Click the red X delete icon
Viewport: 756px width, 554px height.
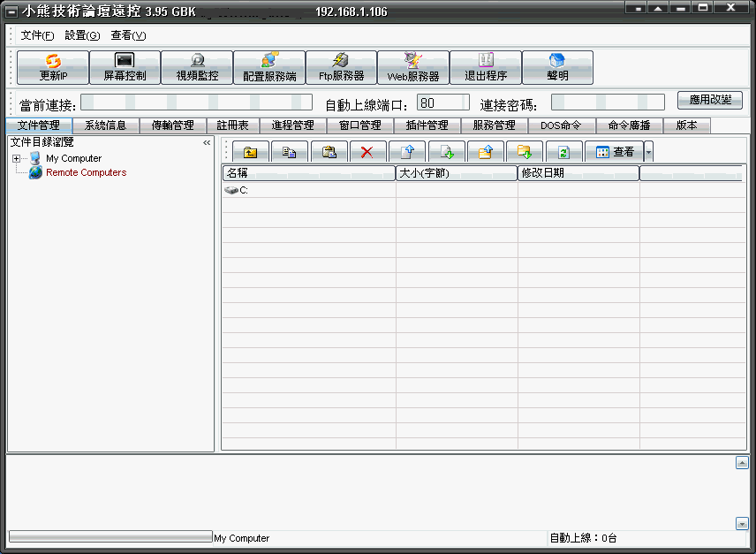(x=367, y=152)
